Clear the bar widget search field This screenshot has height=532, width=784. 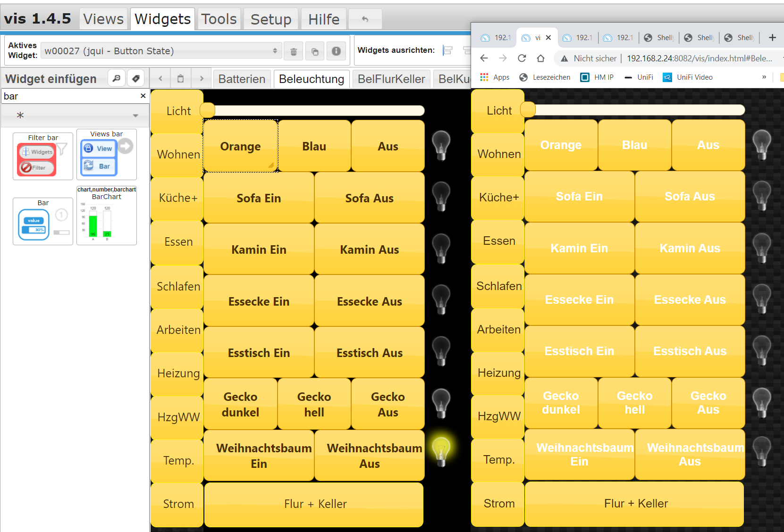[143, 96]
